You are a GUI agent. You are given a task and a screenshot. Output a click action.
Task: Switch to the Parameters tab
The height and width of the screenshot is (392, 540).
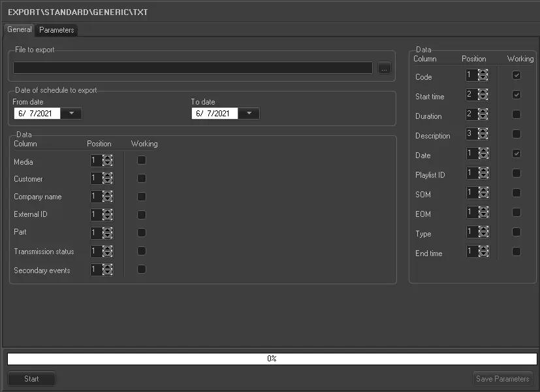click(57, 30)
